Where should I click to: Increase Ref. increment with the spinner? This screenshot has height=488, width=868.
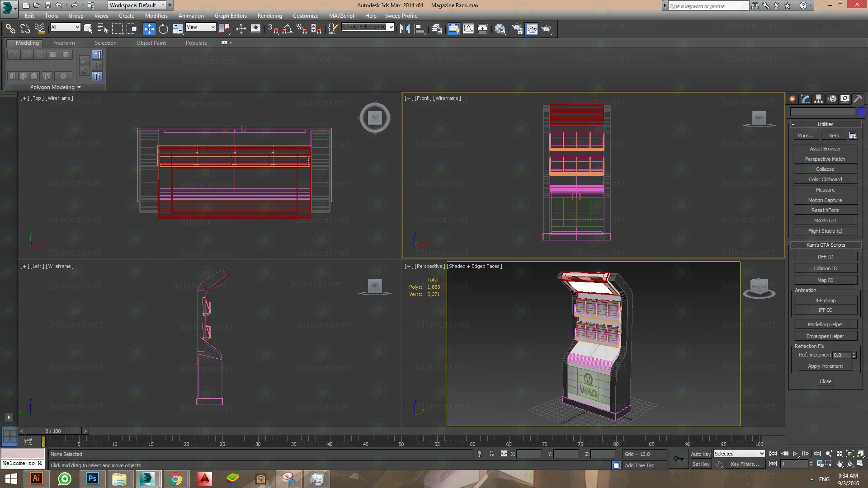tap(854, 353)
